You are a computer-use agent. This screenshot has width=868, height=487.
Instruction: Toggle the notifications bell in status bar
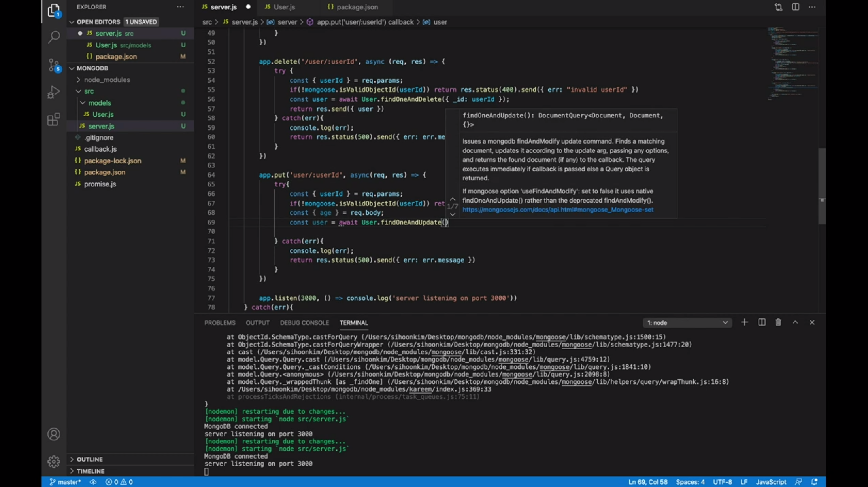tap(814, 482)
